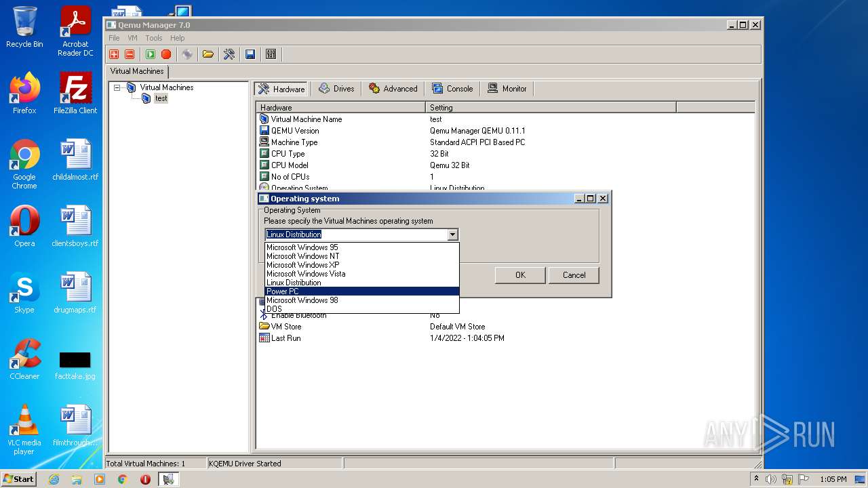Choose Linux Distribution in the open list
This screenshot has width=868, height=488.
361,283
